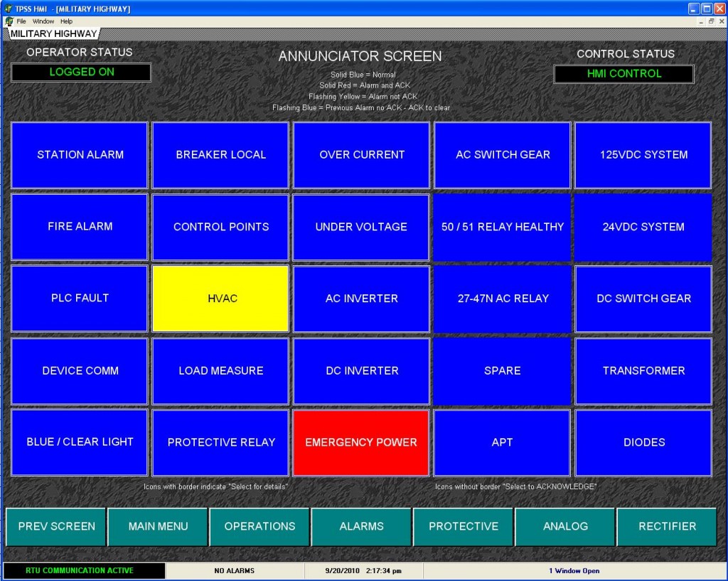This screenshot has height=581, width=728.
Task: Switch to the Military Highway tab
Action: point(53,33)
